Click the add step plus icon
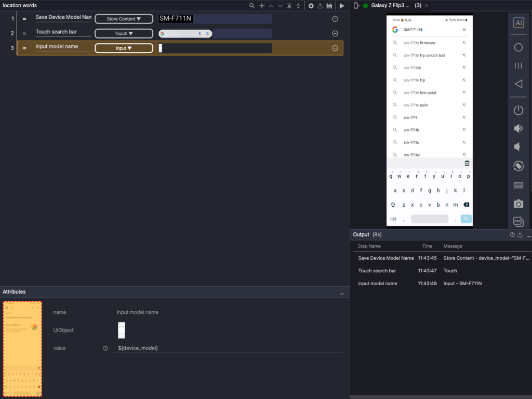The height and width of the screenshot is (399, 532). coord(262,6)
